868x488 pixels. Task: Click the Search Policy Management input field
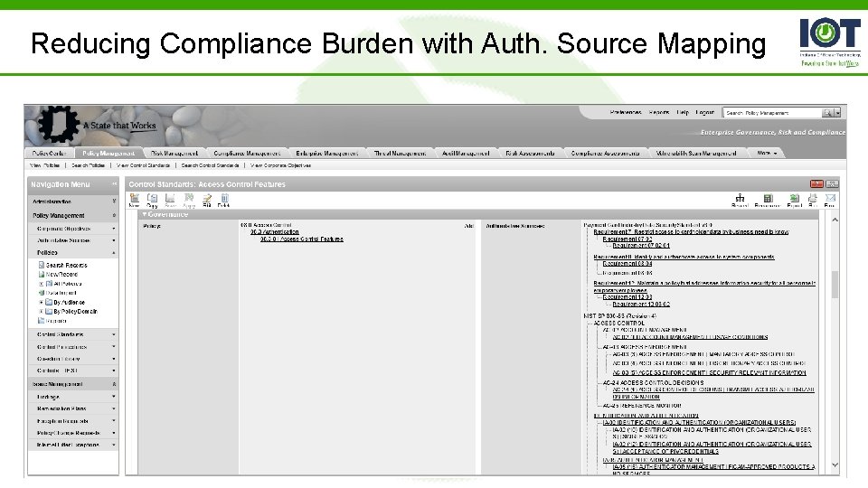[x=772, y=112]
